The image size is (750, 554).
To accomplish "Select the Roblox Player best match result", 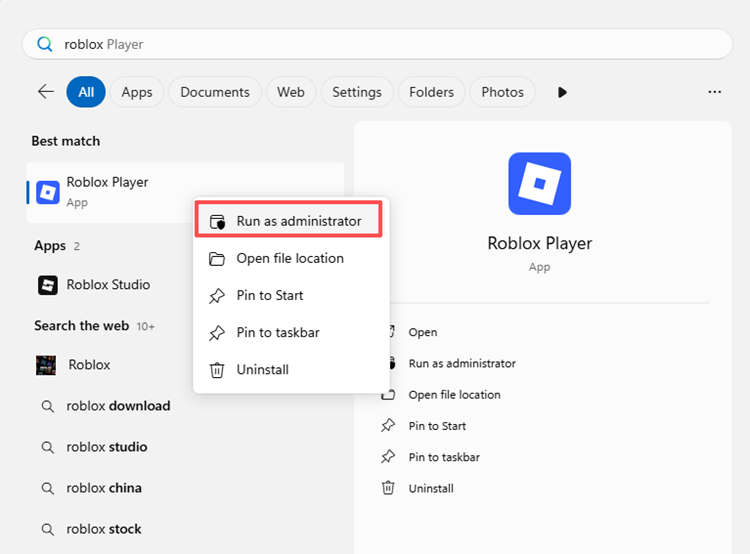I will pos(185,192).
